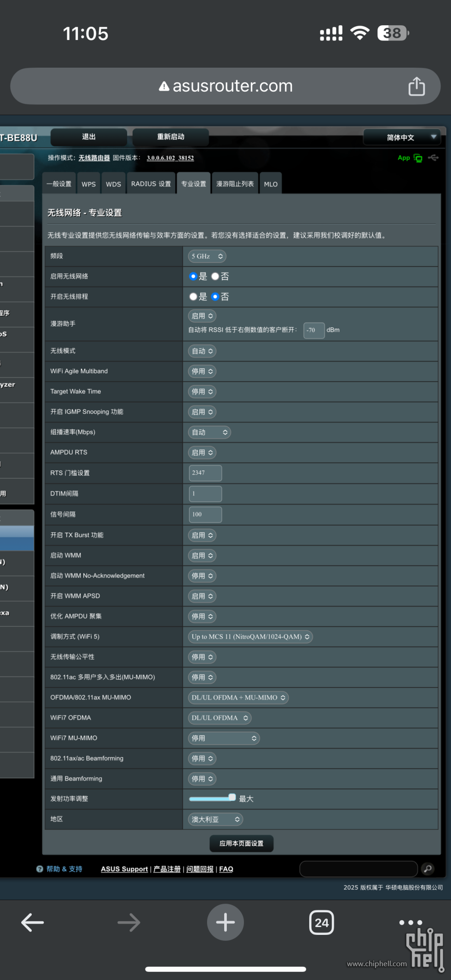Open the 开启 TX Burst 功能 dropdown
Image resolution: width=451 pixels, height=980 pixels.
coord(202,535)
